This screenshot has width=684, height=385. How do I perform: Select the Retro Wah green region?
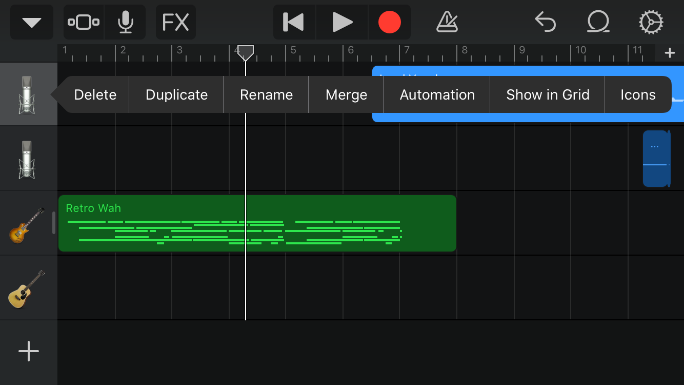click(257, 223)
